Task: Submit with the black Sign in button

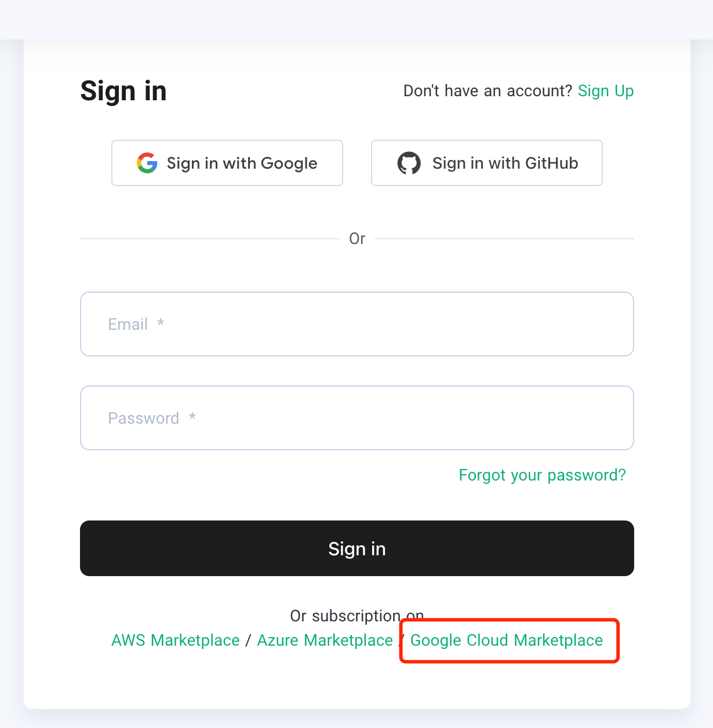Action: [356, 548]
